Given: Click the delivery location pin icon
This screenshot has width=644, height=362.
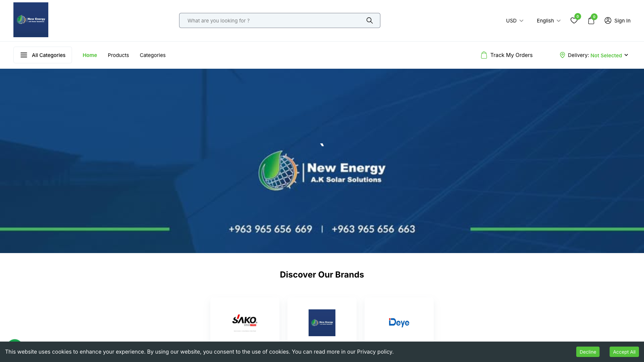Looking at the screenshot, I should tap(562, 55).
